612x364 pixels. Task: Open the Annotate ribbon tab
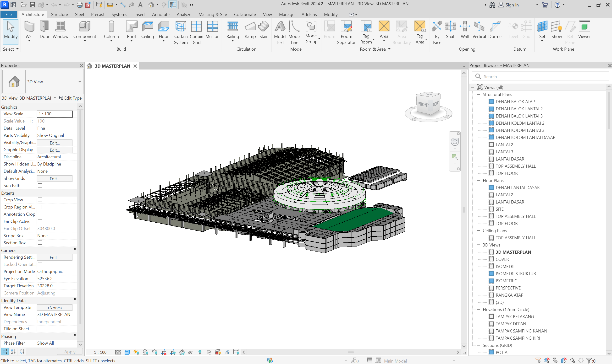(x=161, y=15)
